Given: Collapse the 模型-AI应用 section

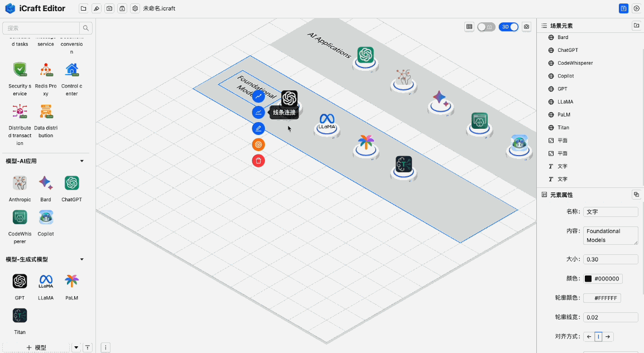Looking at the screenshot, I should [x=81, y=161].
